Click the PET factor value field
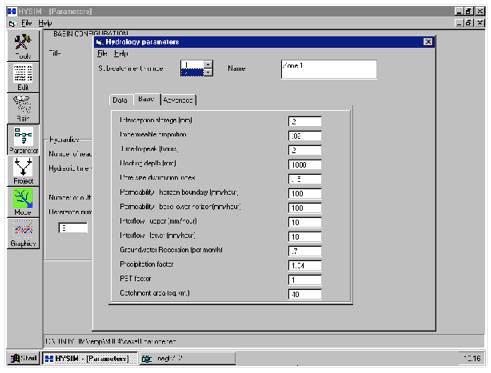Image resolution: width=491 pixels, height=373 pixels. (x=305, y=280)
